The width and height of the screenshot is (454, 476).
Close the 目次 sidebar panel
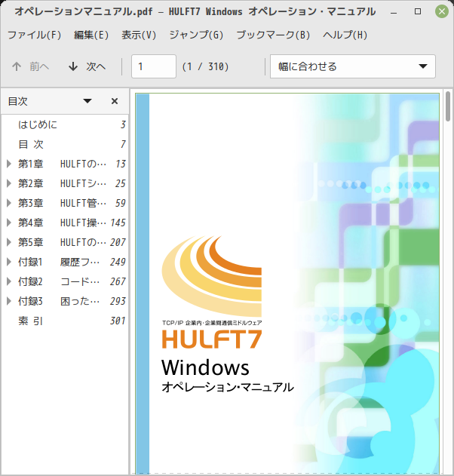tap(115, 101)
